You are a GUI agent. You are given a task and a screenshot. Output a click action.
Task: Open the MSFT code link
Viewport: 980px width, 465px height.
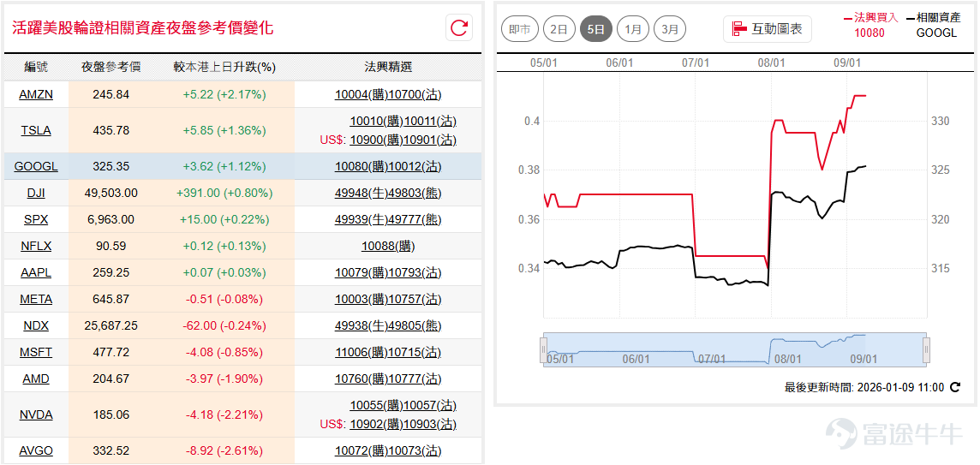[x=36, y=353]
